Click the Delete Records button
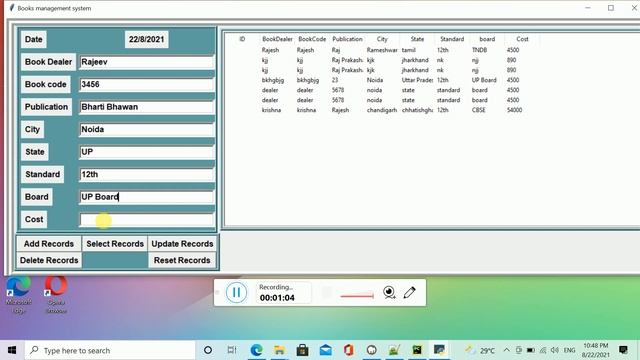This screenshot has height=360, width=640. pos(49,260)
